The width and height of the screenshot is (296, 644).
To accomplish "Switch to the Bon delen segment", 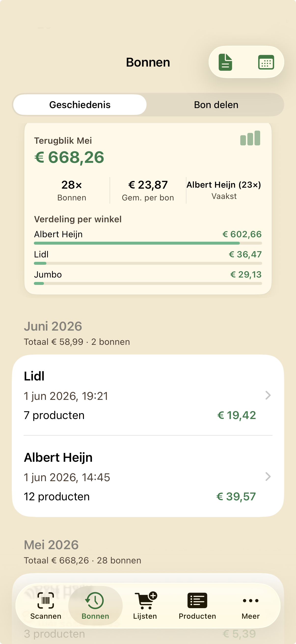I will [216, 105].
